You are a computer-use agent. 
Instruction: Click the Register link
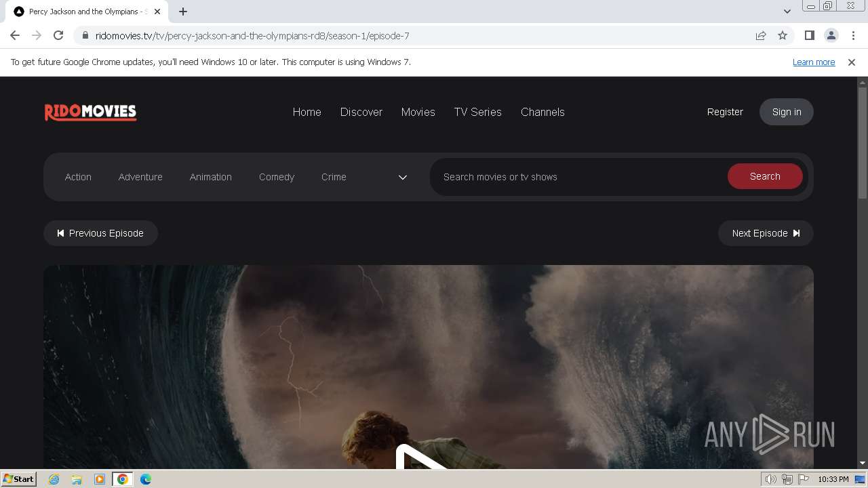pos(725,112)
